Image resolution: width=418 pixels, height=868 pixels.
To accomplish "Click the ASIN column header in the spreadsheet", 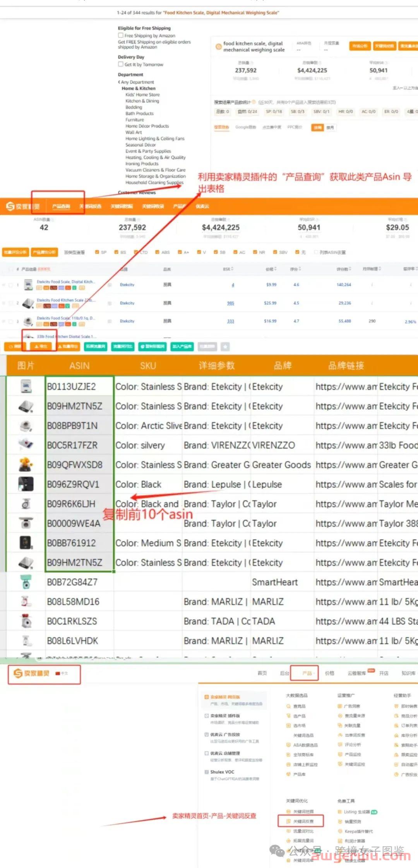I will click(79, 366).
